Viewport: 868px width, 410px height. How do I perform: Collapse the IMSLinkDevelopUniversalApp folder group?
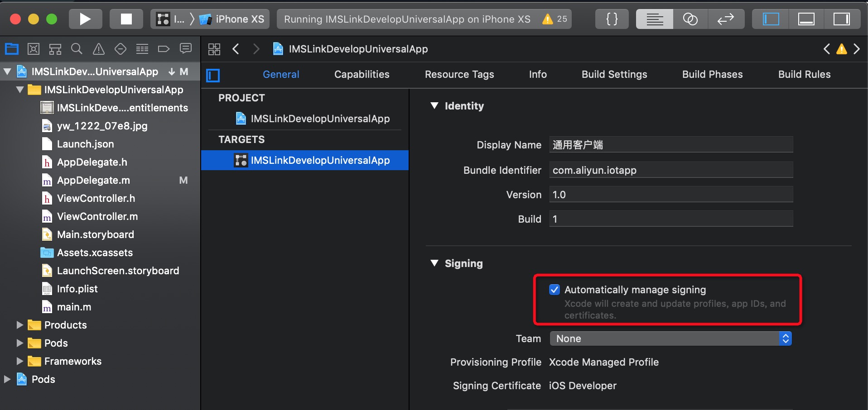pos(20,90)
